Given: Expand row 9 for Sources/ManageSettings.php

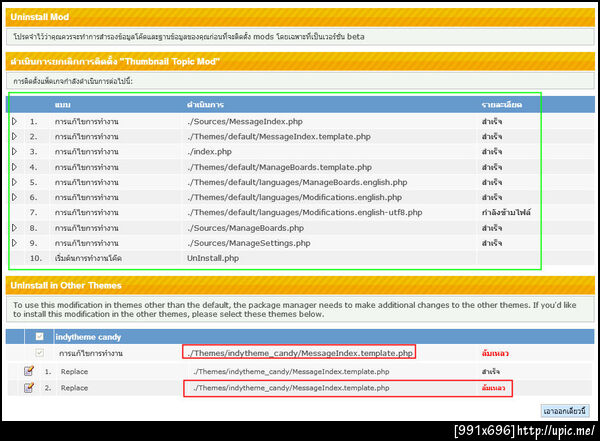Looking at the screenshot, I should coord(15,243).
